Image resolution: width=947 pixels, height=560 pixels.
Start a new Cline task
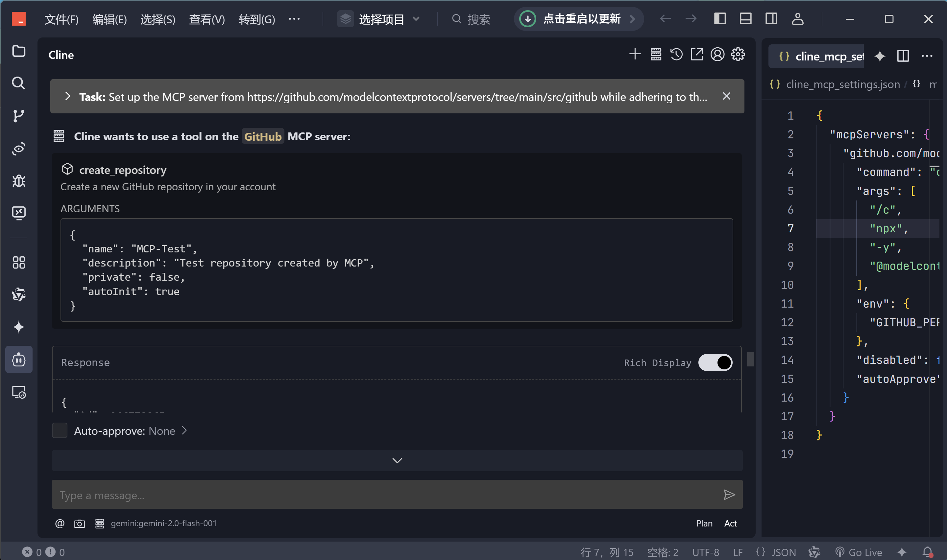coord(635,54)
